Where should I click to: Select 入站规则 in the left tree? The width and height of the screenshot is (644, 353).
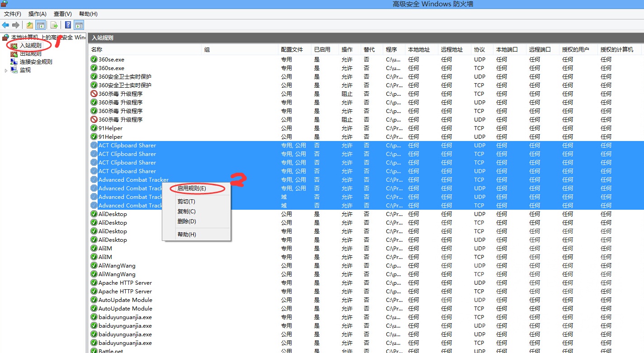click(31, 45)
